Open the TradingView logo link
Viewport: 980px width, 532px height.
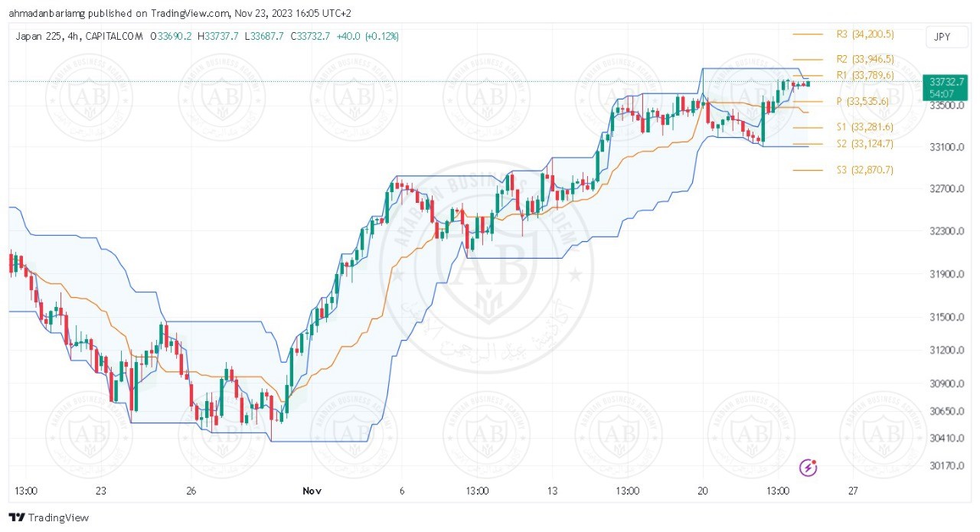point(49,517)
